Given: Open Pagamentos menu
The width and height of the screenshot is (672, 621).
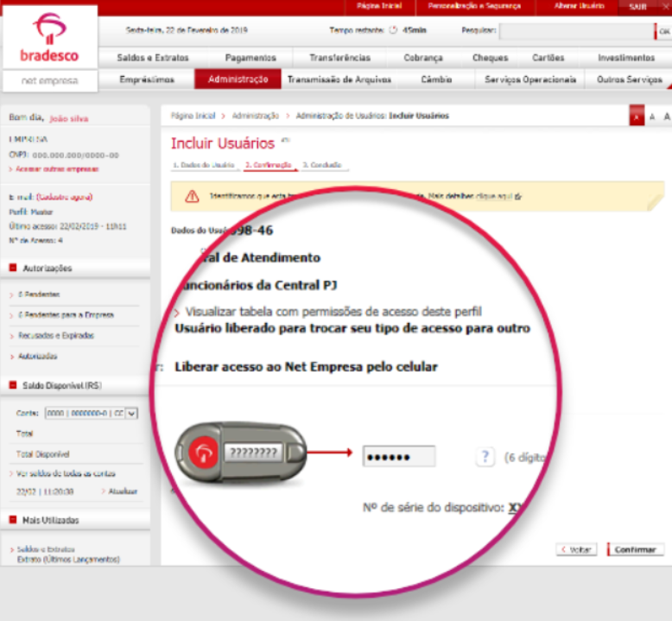Looking at the screenshot, I should (250, 57).
